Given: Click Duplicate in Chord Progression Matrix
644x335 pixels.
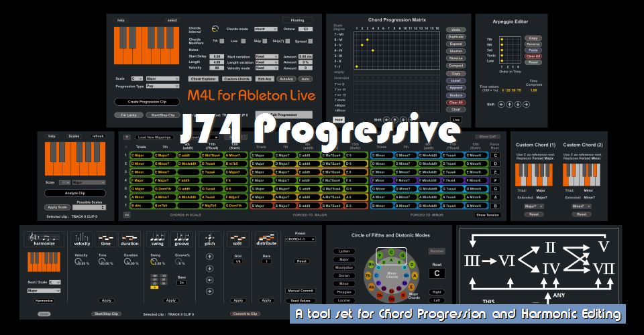Looking at the screenshot, I should click(456, 37).
